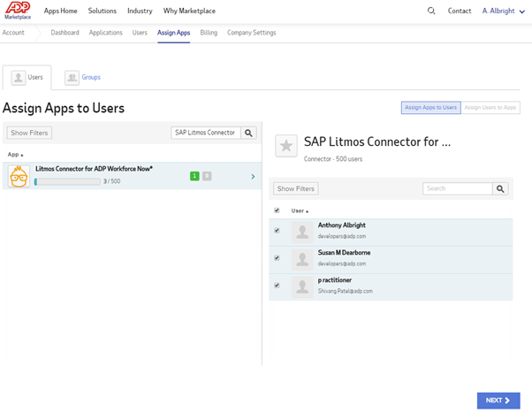The height and width of the screenshot is (413, 532).
Task: Go to the Applications tab
Action: [x=105, y=33]
